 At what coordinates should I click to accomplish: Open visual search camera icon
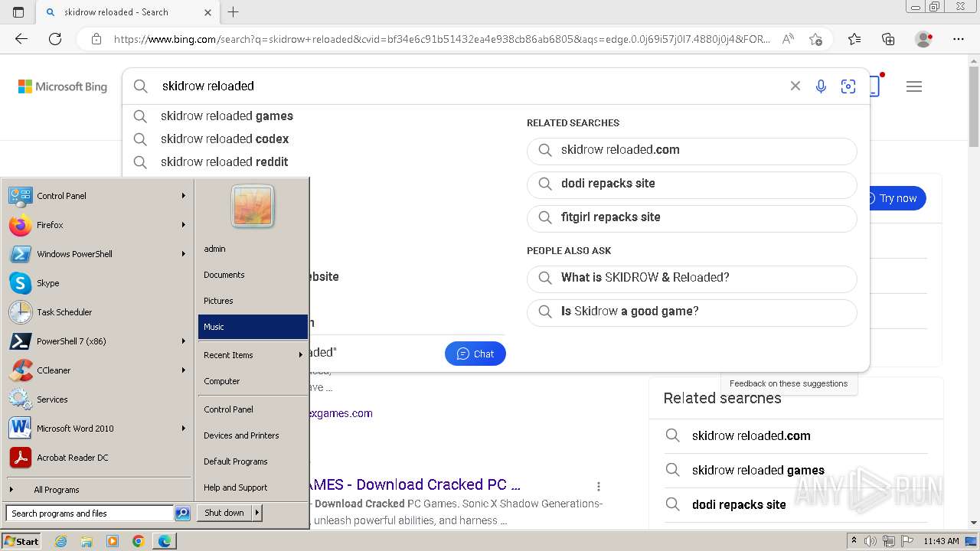point(848,86)
